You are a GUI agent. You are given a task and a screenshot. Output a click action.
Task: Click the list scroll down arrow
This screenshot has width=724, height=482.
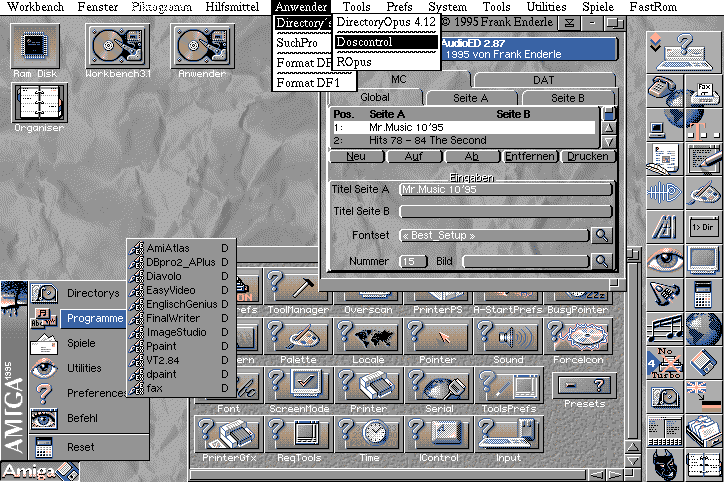[609, 141]
